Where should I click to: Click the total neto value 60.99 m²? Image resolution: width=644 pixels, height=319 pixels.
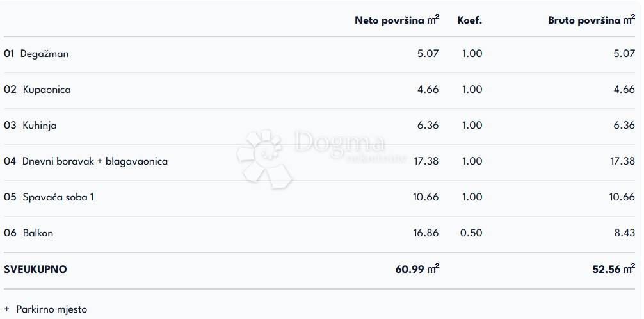pos(417,270)
